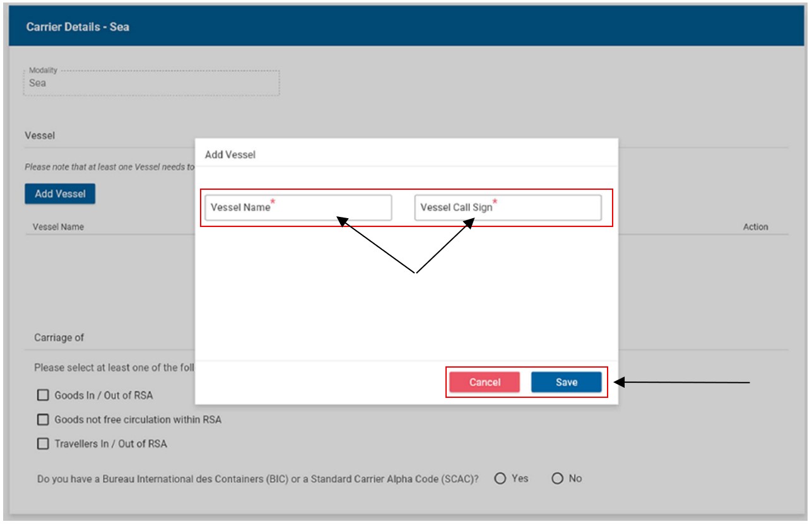Click the Vessel section heading
Viewport: 812px width, 524px height.
(40, 136)
